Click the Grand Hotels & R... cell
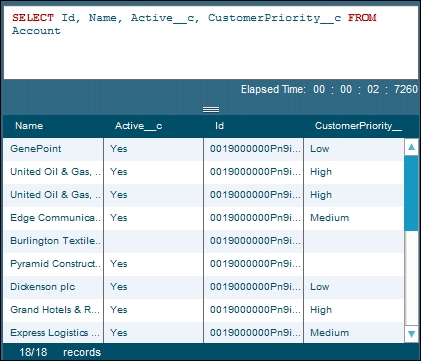421x361 pixels. tap(53, 310)
